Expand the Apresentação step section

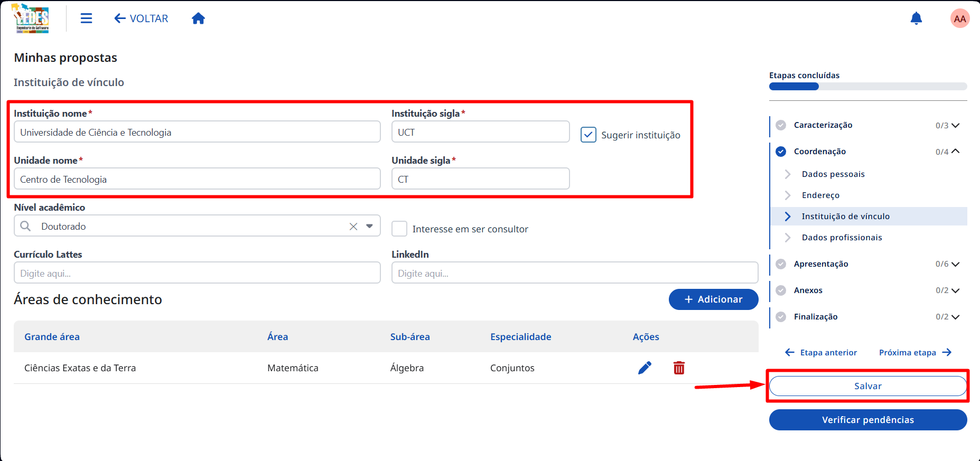(955, 264)
